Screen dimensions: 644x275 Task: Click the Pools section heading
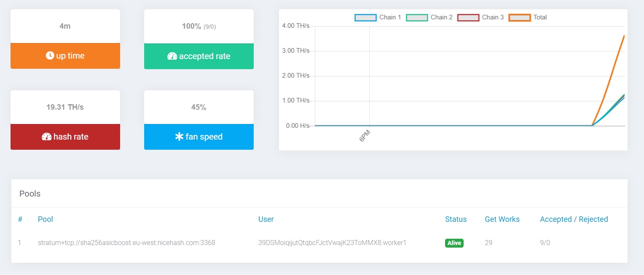(30, 194)
